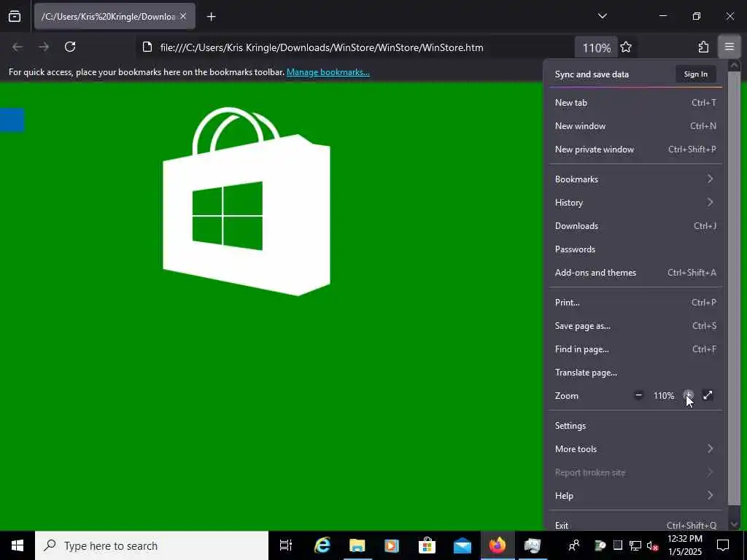Open Firefox View tab list icon
Image resolution: width=747 pixels, height=560 pixels.
15,17
